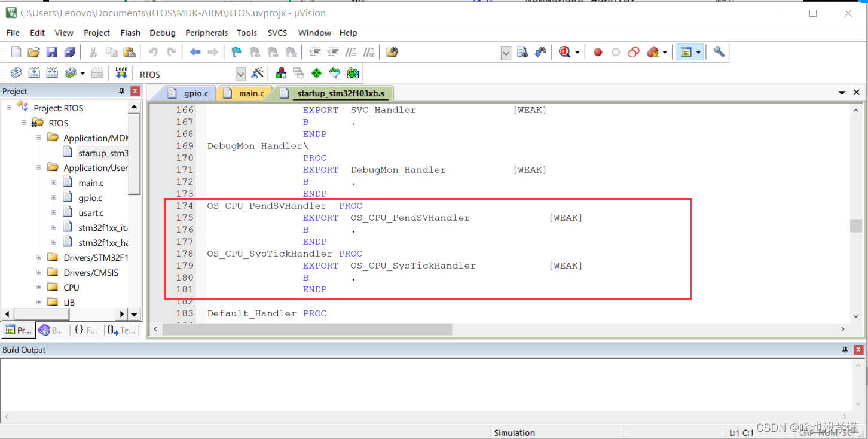Open Options for Target magic wand
The width and height of the screenshot is (868, 439).
click(258, 74)
